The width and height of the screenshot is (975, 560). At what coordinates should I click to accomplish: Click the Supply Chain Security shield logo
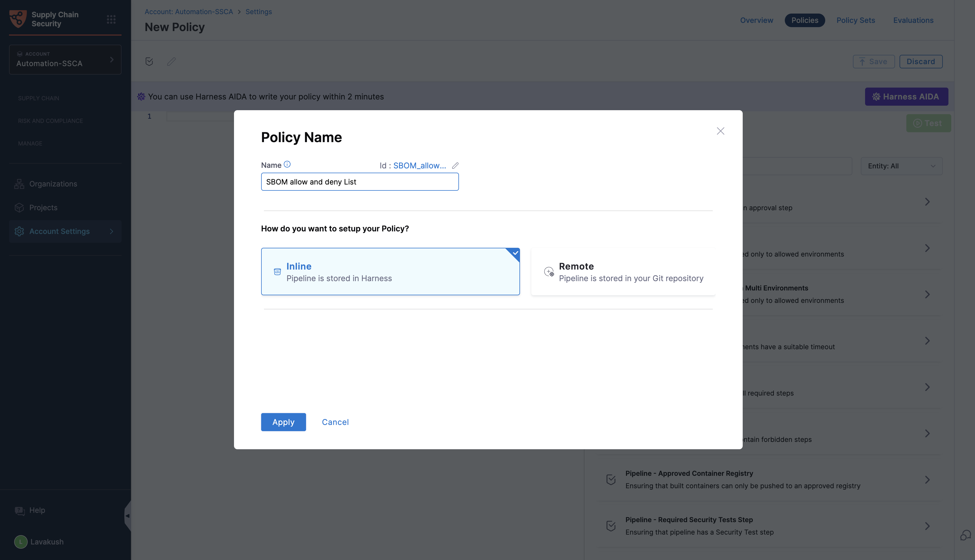coord(17,19)
